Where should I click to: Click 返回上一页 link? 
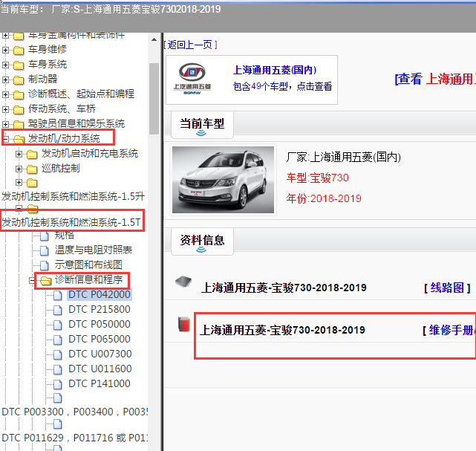[x=190, y=45]
